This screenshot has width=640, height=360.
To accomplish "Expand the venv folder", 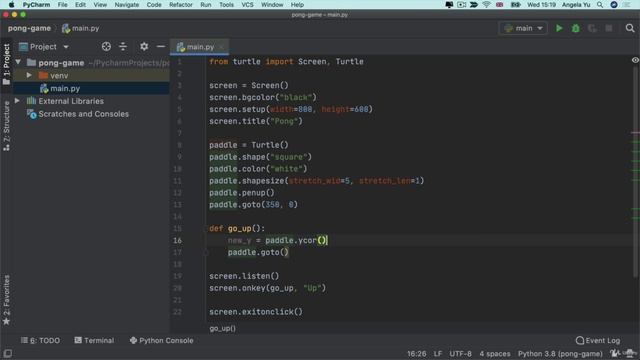I will [29, 76].
